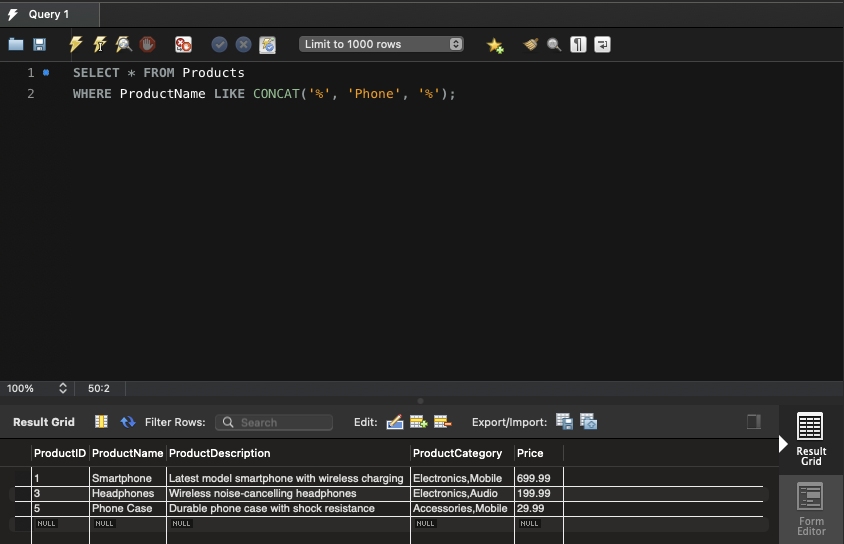Stop the executing query
844x544 pixels.
click(148, 44)
